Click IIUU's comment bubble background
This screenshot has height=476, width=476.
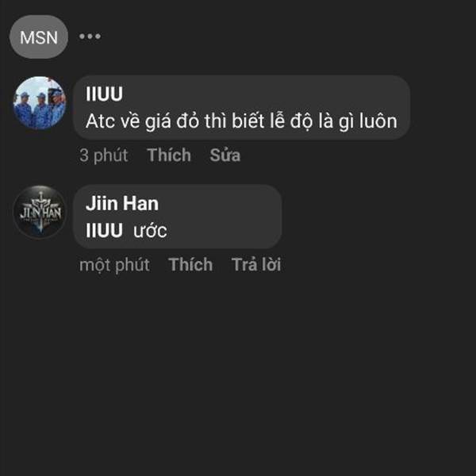click(x=242, y=108)
